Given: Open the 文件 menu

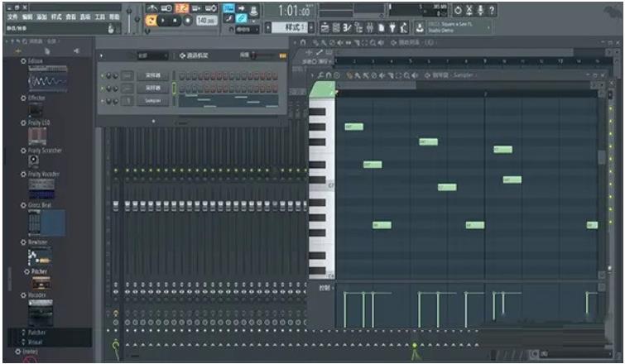Looking at the screenshot, I should tap(12, 17).
